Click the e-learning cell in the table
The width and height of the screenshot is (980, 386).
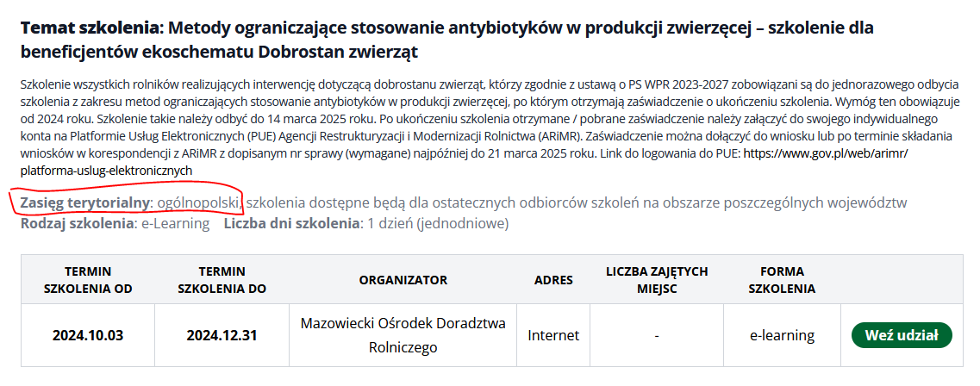tap(782, 335)
